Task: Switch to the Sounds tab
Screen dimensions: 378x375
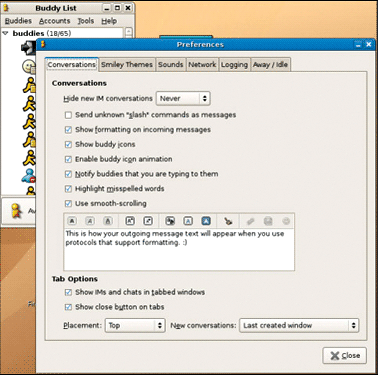Action: coord(171,65)
